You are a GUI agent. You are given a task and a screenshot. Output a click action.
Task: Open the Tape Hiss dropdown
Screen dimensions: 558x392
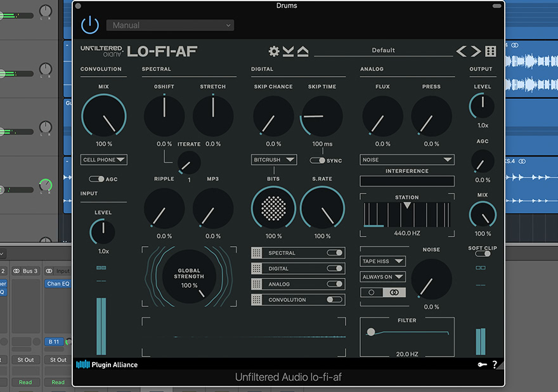[x=382, y=261]
